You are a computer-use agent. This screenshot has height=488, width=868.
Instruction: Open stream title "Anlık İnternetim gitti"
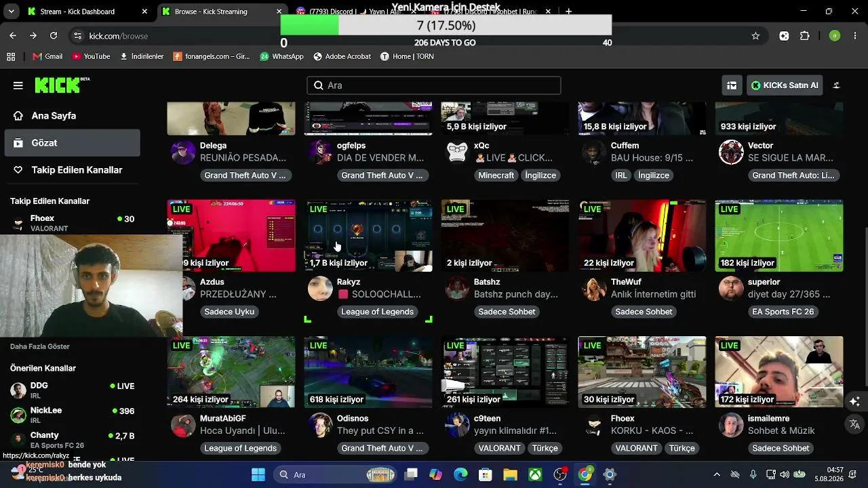(x=654, y=294)
